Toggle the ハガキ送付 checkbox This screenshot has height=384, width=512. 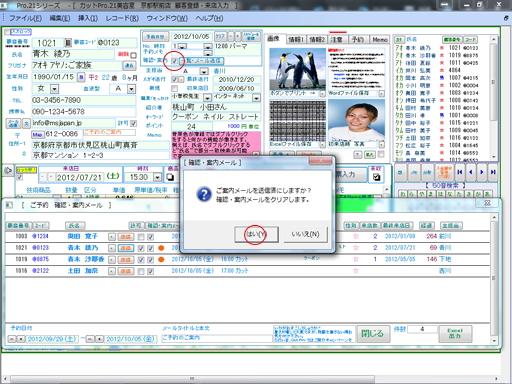click(174, 80)
